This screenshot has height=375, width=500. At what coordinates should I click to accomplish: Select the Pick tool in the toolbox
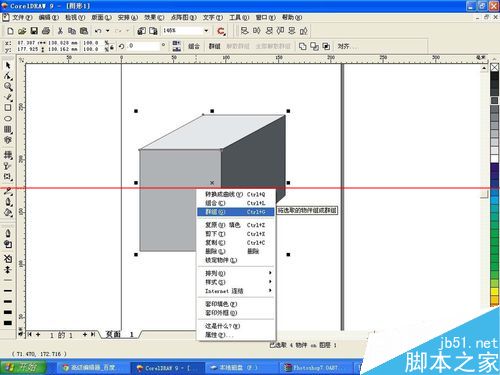pyautogui.click(x=8, y=65)
